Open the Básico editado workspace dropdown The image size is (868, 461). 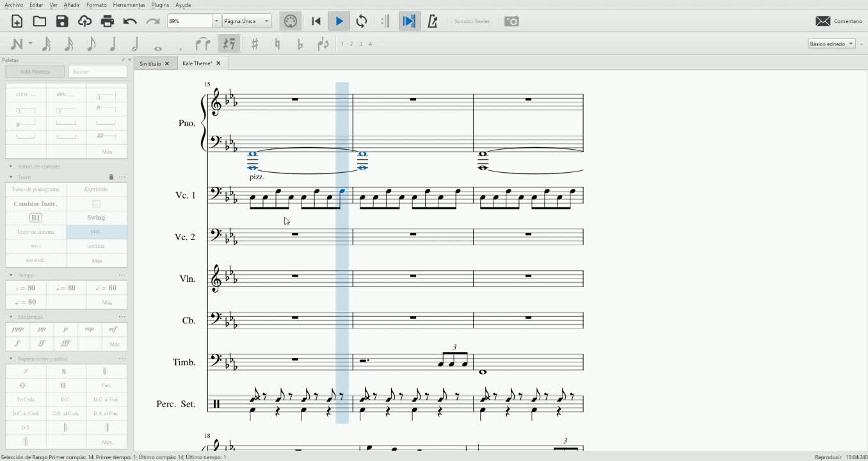point(832,44)
